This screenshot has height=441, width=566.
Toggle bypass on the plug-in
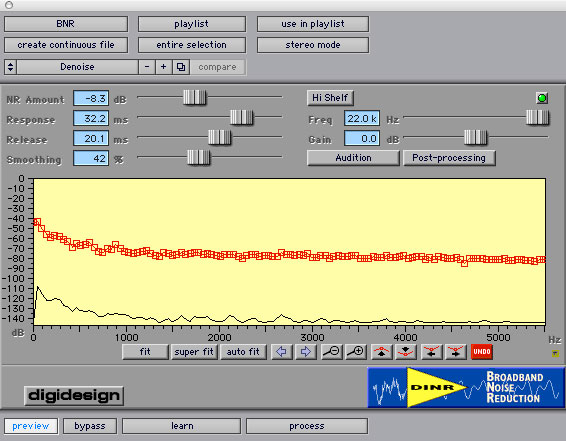tap(90, 426)
